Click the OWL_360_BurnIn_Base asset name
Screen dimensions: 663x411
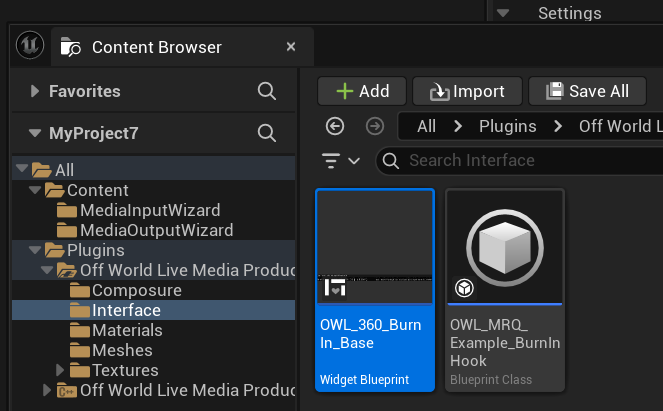click(370, 334)
